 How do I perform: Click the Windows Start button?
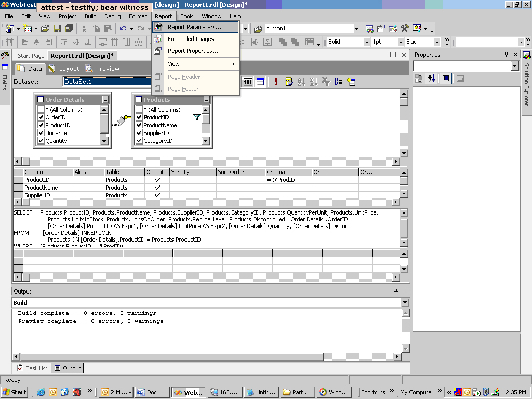tap(15, 392)
